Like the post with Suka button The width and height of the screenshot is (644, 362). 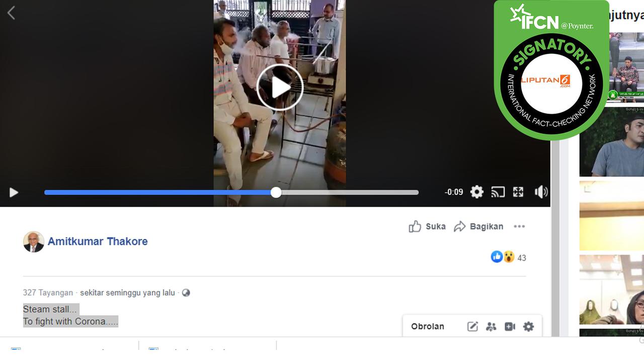[427, 226]
